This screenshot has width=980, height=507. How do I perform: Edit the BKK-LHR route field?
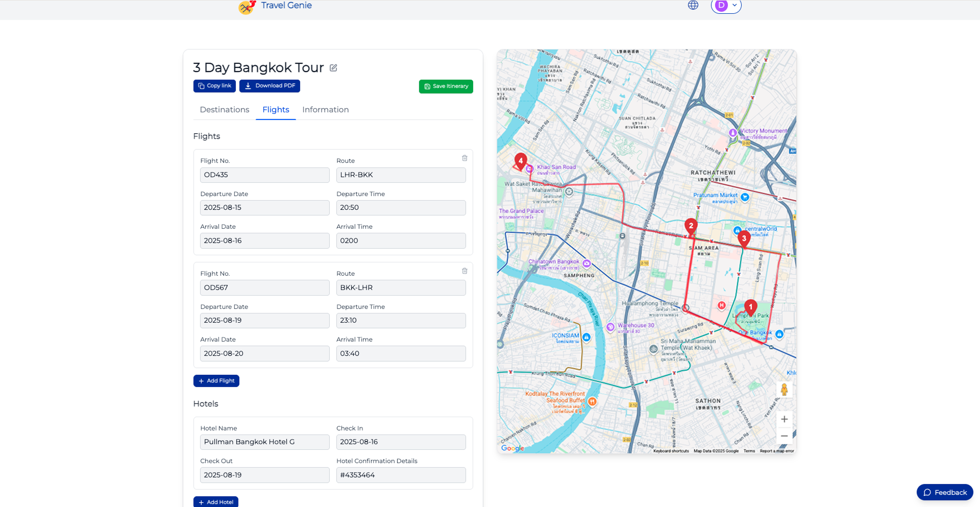pyautogui.click(x=401, y=288)
